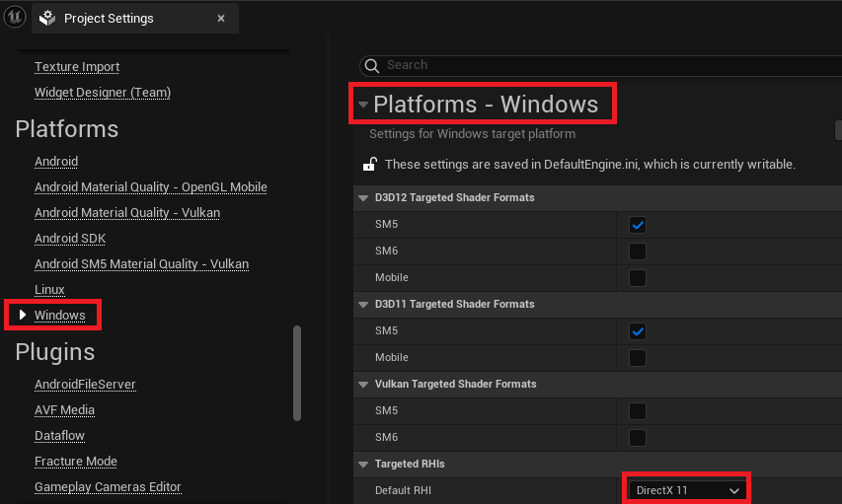This screenshot has width=842, height=504.
Task: Collapse the Platforms - Windows header
Action: coord(362,105)
